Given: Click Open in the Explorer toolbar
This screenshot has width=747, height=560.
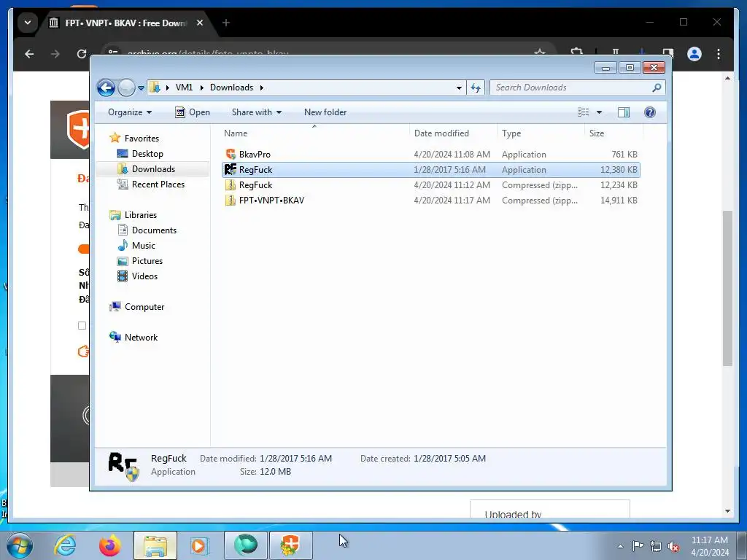Looking at the screenshot, I should (193, 112).
